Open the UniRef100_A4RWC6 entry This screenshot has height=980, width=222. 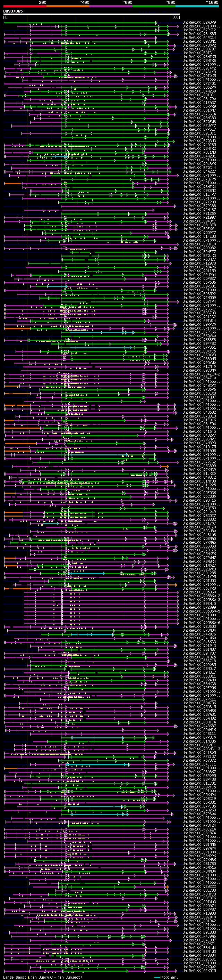(x=199, y=634)
